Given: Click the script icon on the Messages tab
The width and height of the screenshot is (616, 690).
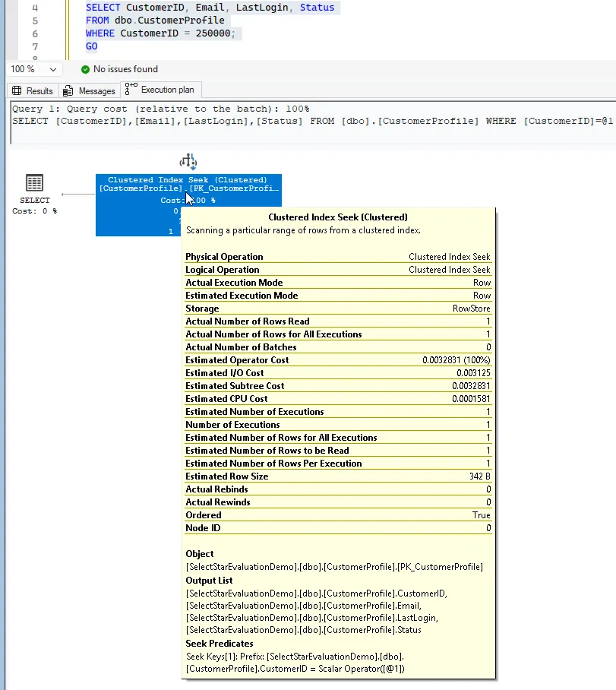Looking at the screenshot, I should pyautogui.click(x=70, y=90).
